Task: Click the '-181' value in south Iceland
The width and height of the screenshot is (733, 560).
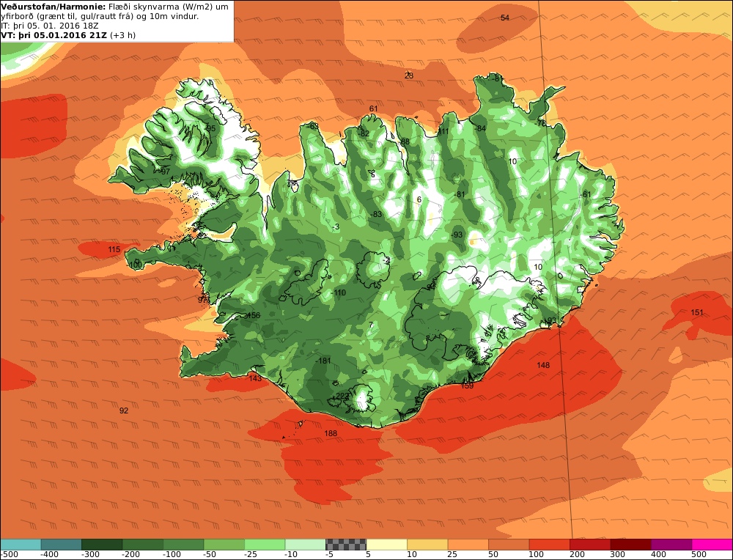Action: pyautogui.click(x=323, y=361)
